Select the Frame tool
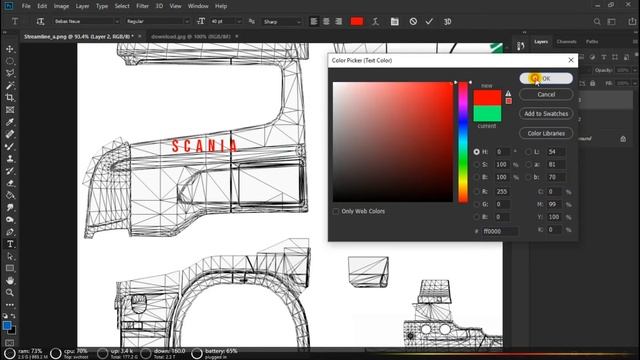 tap(10, 110)
